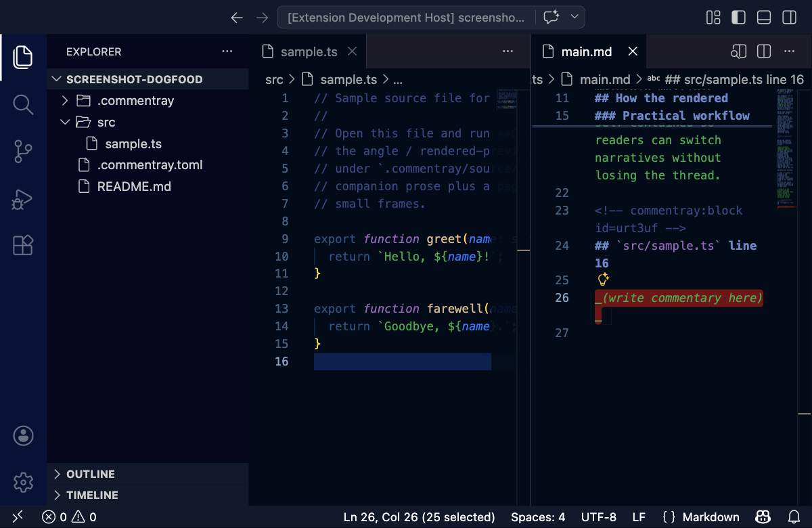
Task: Open the Accounts menu
Action: [x=23, y=435]
